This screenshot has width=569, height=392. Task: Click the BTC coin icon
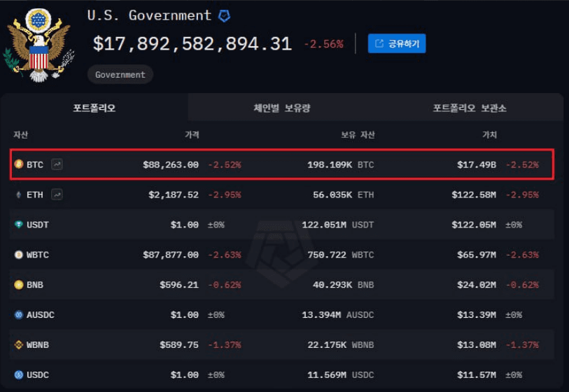pos(19,164)
